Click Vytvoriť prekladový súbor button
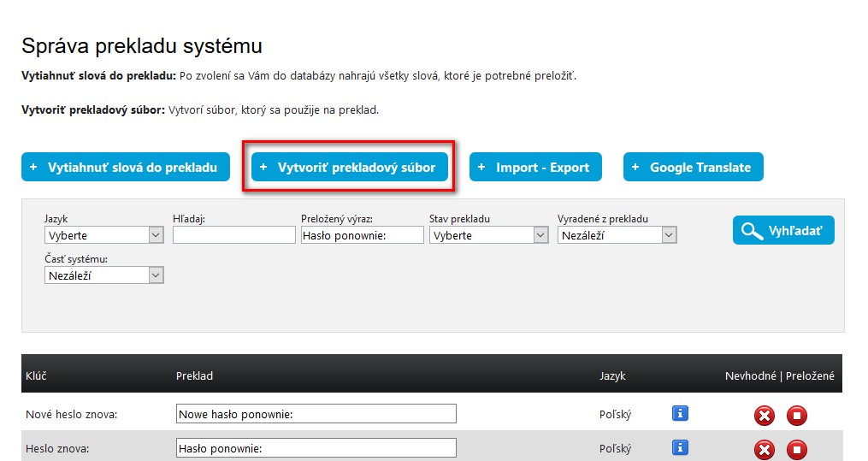 click(x=349, y=168)
